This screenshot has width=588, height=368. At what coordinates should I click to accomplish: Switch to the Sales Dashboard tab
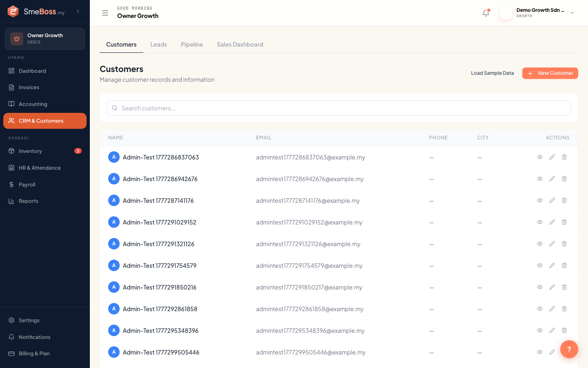[x=240, y=45]
